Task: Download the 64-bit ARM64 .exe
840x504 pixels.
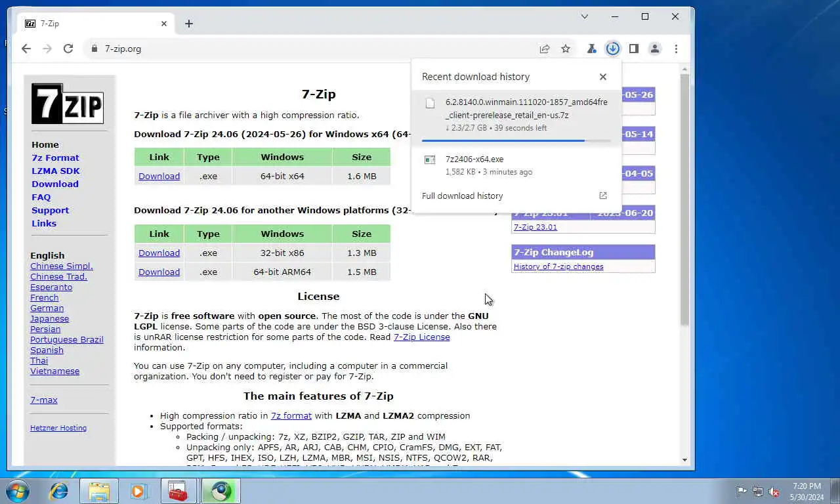Action: [159, 272]
